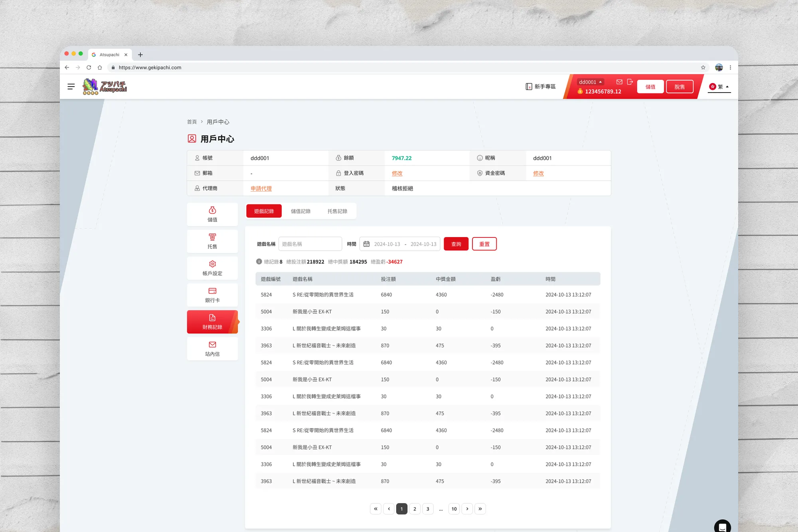
Task: Click the 投注額 column header
Action: [x=388, y=279]
